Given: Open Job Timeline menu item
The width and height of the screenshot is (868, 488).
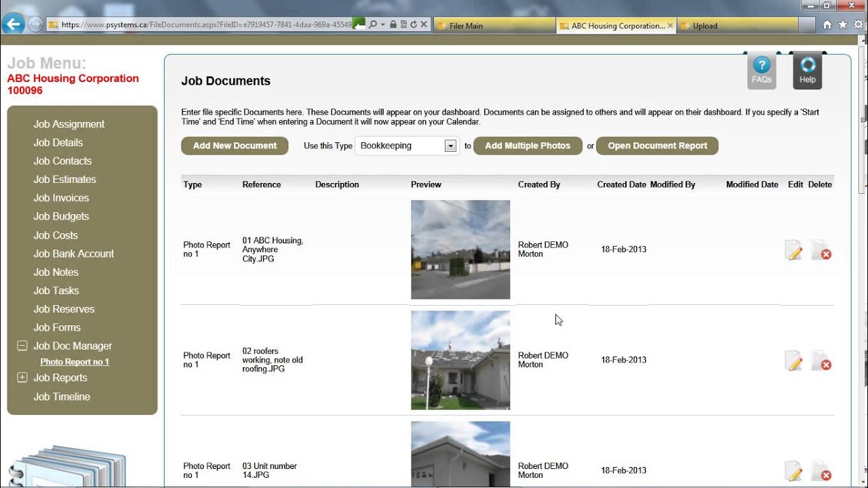Looking at the screenshot, I should tap(62, 396).
